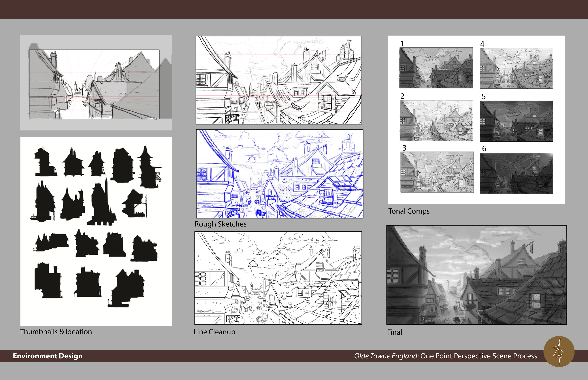Open the black rough sketch at top middle

tap(279, 80)
